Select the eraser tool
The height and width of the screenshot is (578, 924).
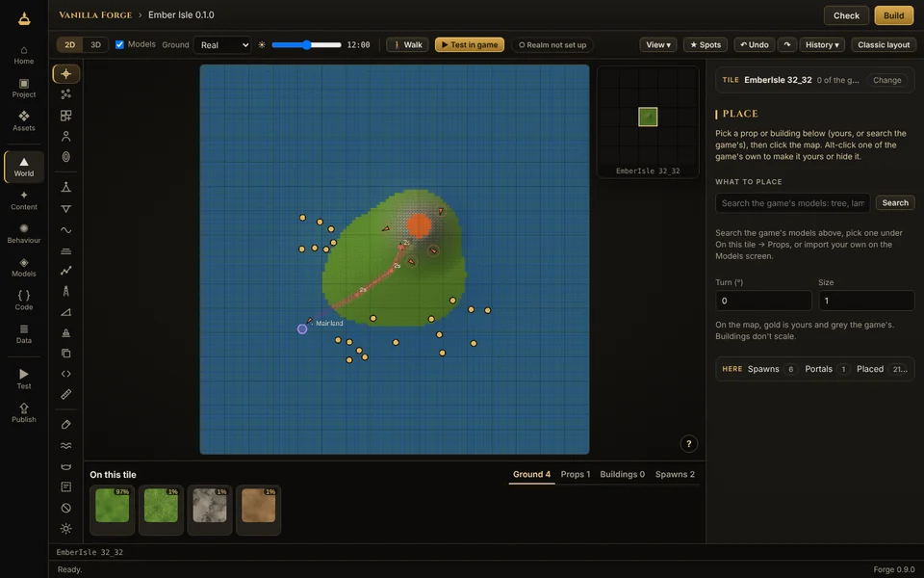[66, 425]
